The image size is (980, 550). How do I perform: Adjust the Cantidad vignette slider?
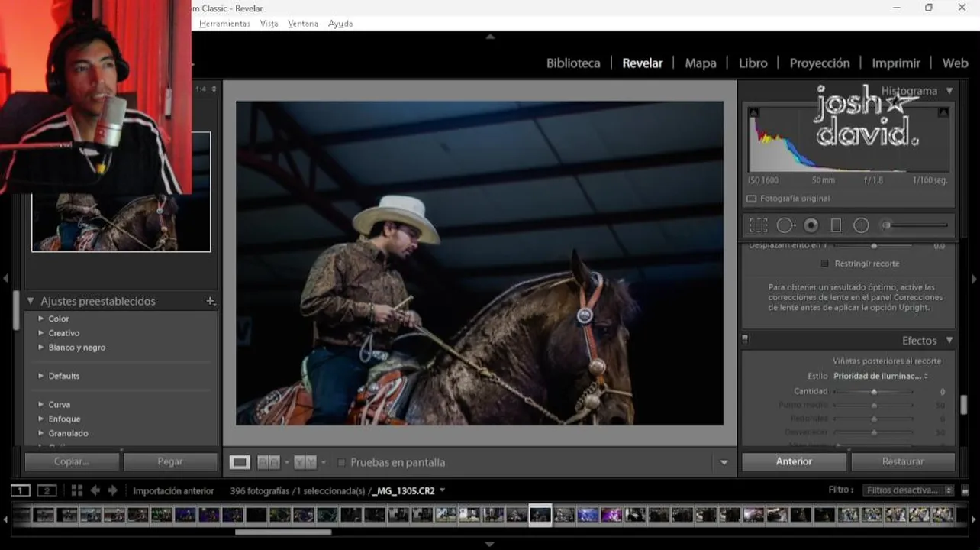click(874, 391)
